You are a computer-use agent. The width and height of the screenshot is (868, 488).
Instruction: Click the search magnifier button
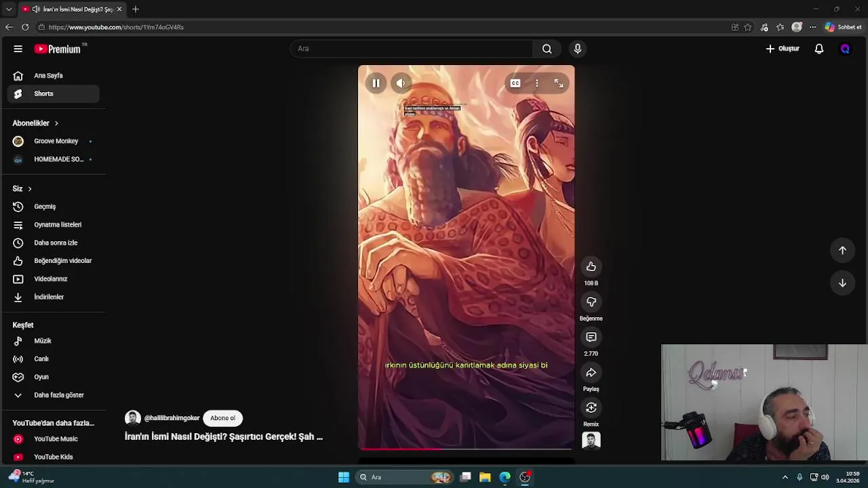[x=547, y=49]
